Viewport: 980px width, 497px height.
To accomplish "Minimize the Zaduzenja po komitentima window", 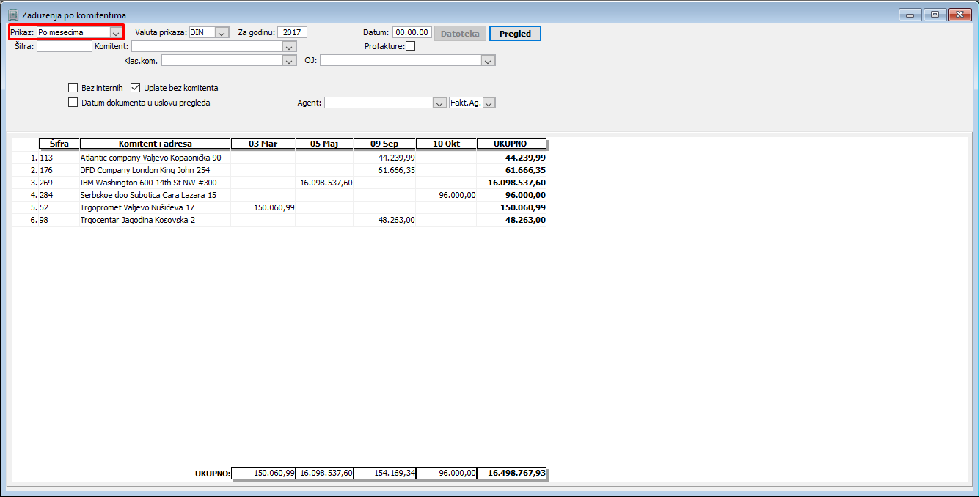I will [910, 15].
